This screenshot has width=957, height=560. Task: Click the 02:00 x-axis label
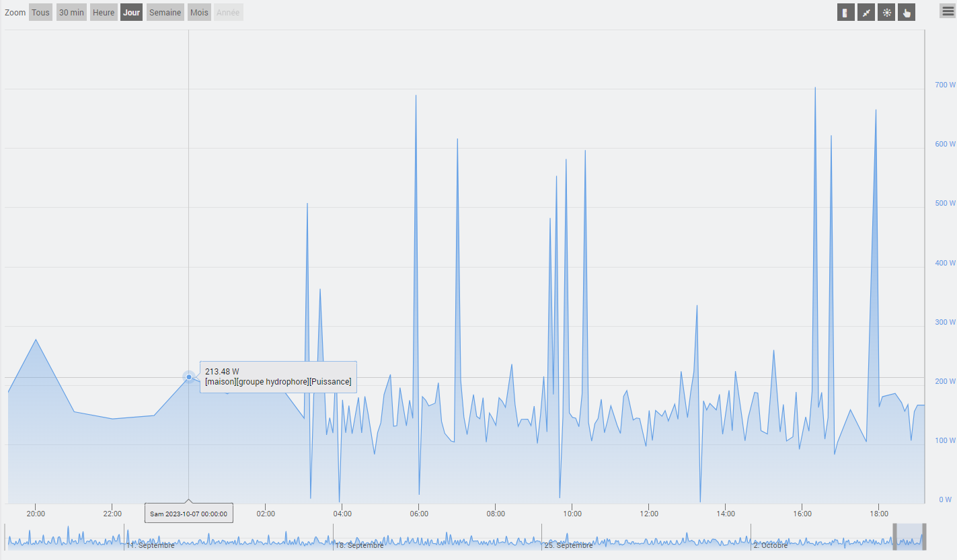(266, 514)
